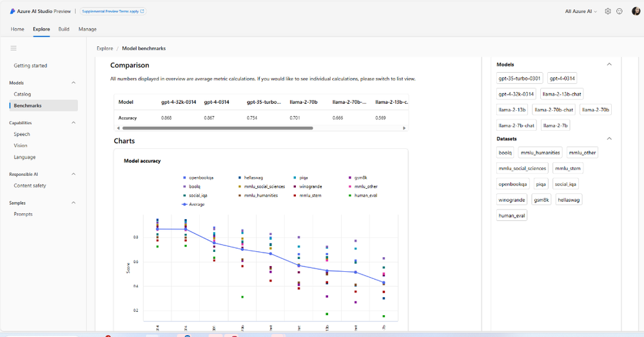Open the Build tab
This screenshot has width=644, height=337.
[x=64, y=29]
